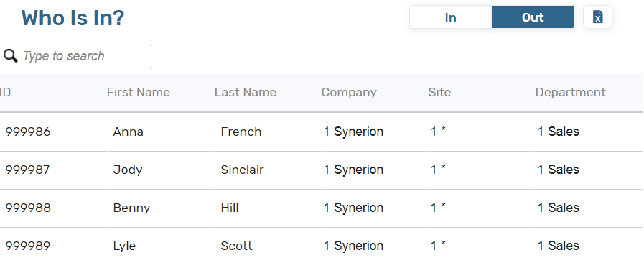644x263 pixels.
Task: Click the Department column header
Action: pos(571,92)
